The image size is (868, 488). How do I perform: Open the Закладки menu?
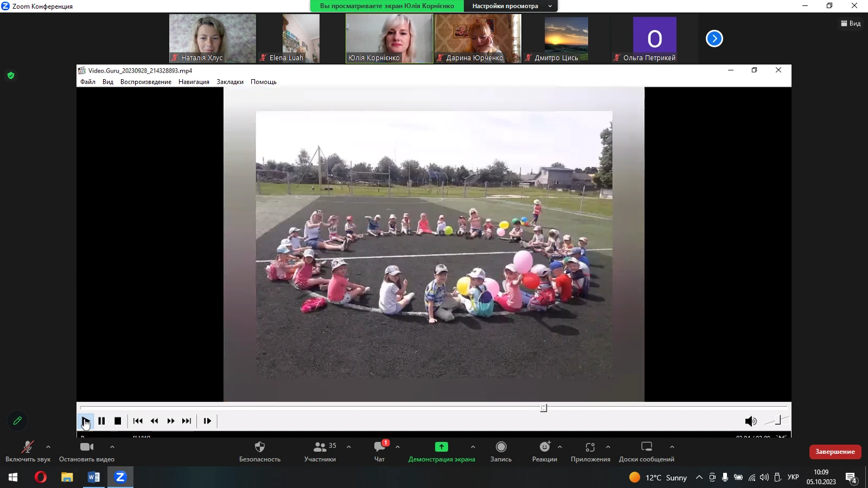tap(230, 82)
